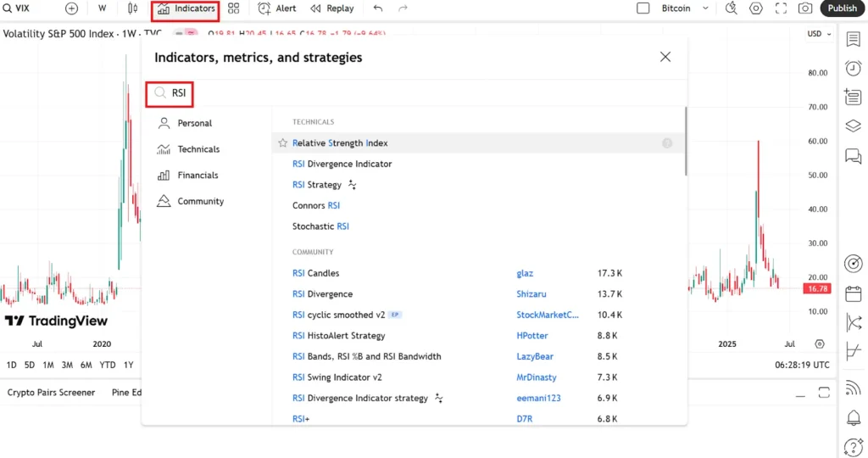Undo the last chart action
This screenshot has height=458, width=868.
point(377,8)
